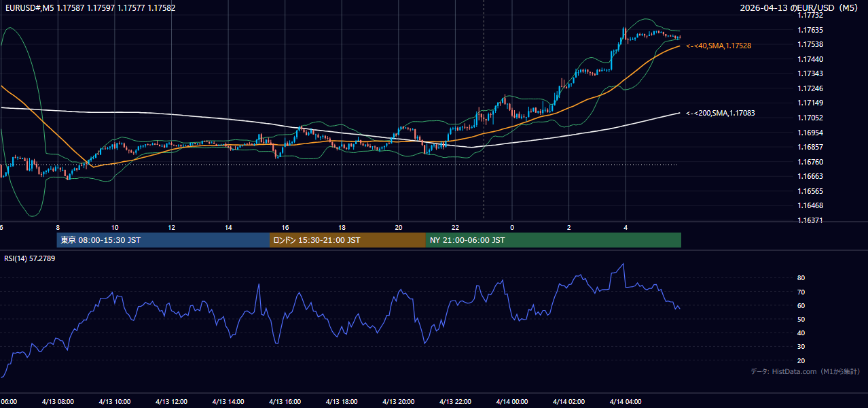Click the RSI 80 level label
Viewport: 868px width, 408px height.
(801, 278)
